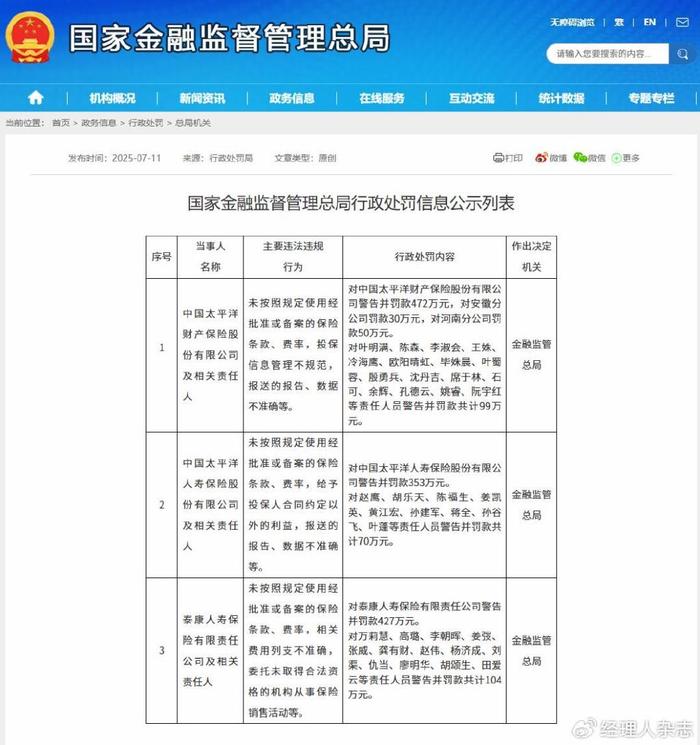Click violation cell mentioning 相关费用列支不准确
This screenshot has height=745, width=700.
tap(293, 650)
